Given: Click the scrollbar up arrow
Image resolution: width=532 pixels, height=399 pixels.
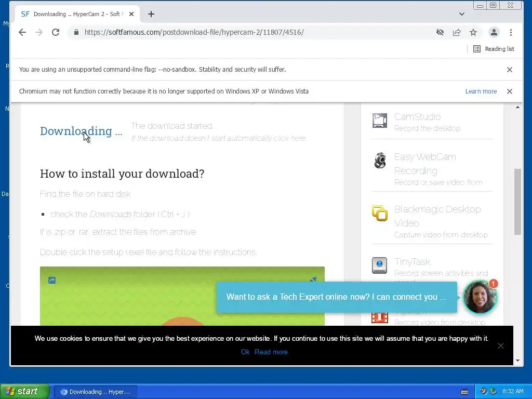Looking at the screenshot, I should tap(517, 107).
